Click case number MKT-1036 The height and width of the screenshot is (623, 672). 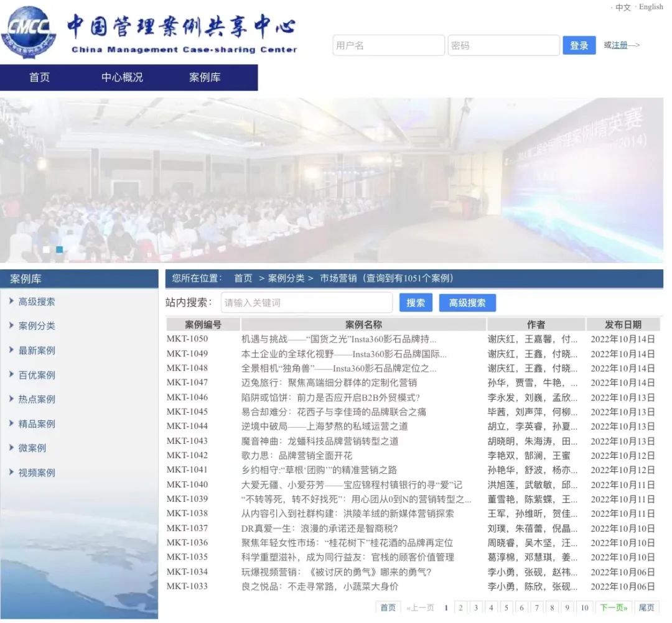pos(187,543)
